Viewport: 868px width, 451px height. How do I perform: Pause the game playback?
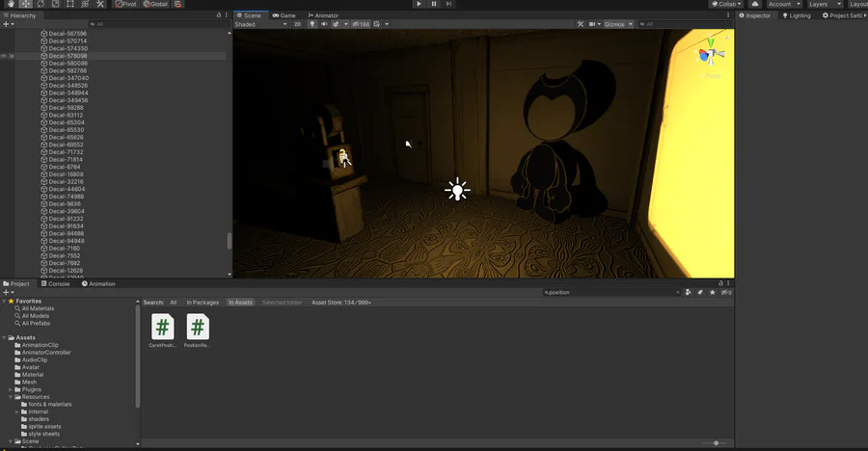tap(434, 4)
